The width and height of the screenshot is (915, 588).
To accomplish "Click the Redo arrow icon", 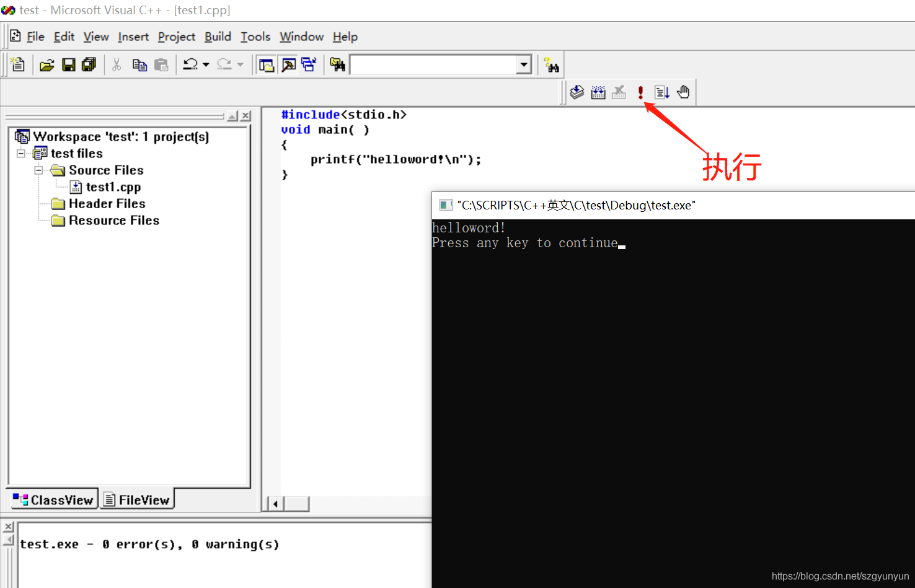I will coord(224,64).
